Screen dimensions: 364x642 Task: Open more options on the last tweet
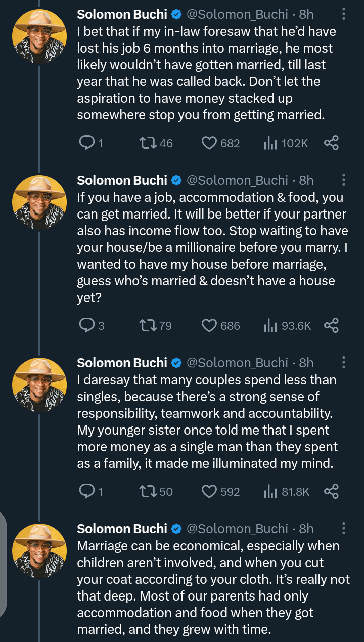(x=344, y=529)
